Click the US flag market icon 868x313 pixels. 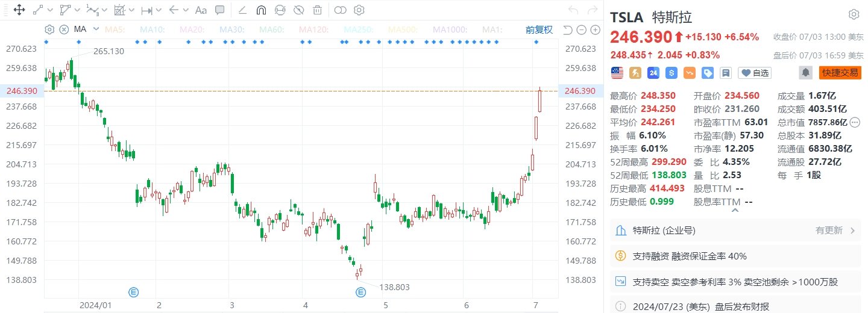click(x=617, y=73)
